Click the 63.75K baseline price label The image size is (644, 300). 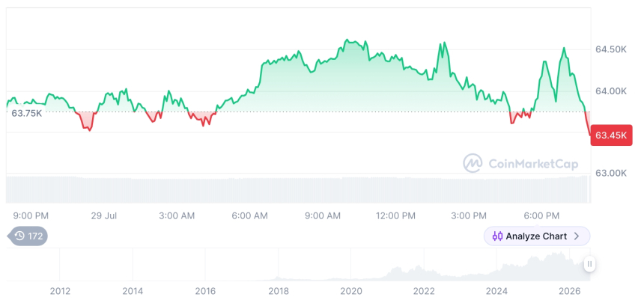27,113
